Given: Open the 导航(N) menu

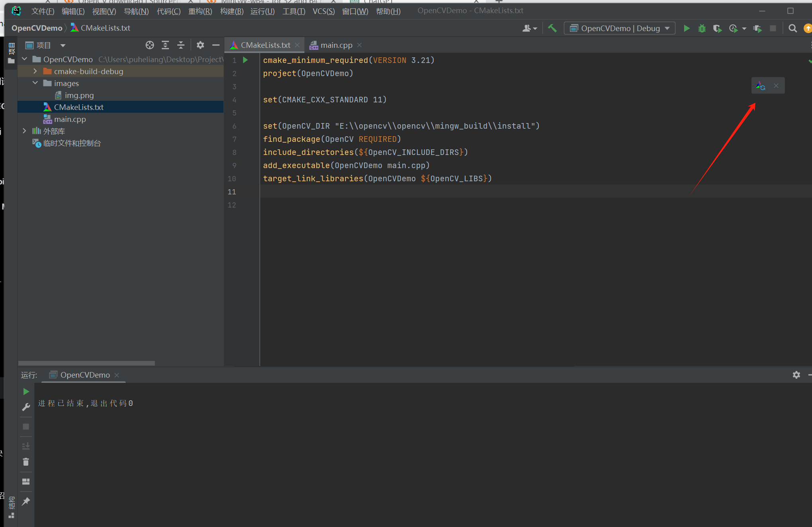Looking at the screenshot, I should point(136,11).
